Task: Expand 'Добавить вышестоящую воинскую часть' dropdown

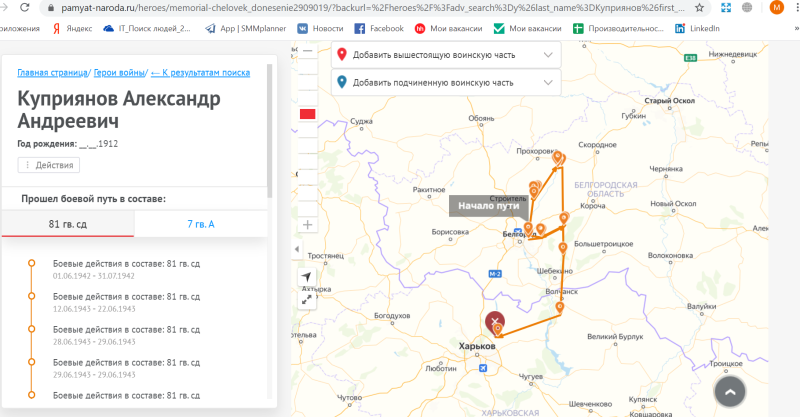Action: [x=446, y=55]
